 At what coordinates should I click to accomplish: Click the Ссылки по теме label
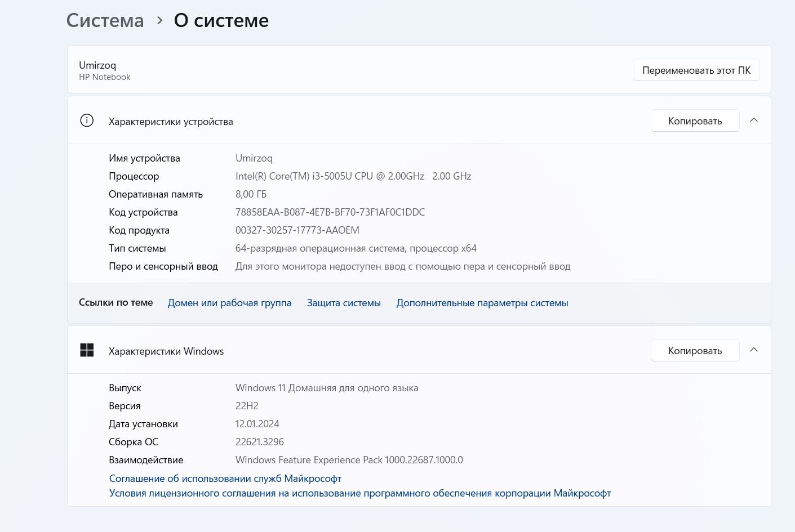click(116, 302)
